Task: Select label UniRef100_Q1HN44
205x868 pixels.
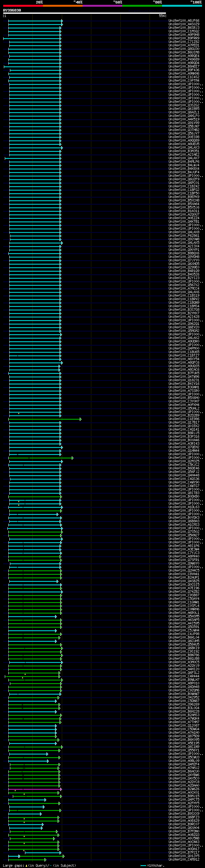Action: point(184,451)
